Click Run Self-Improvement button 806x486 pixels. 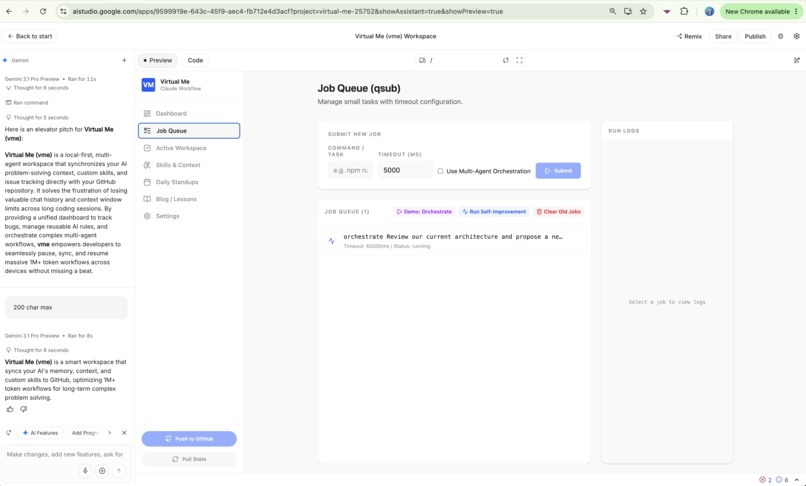pyautogui.click(x=494, y=211)
